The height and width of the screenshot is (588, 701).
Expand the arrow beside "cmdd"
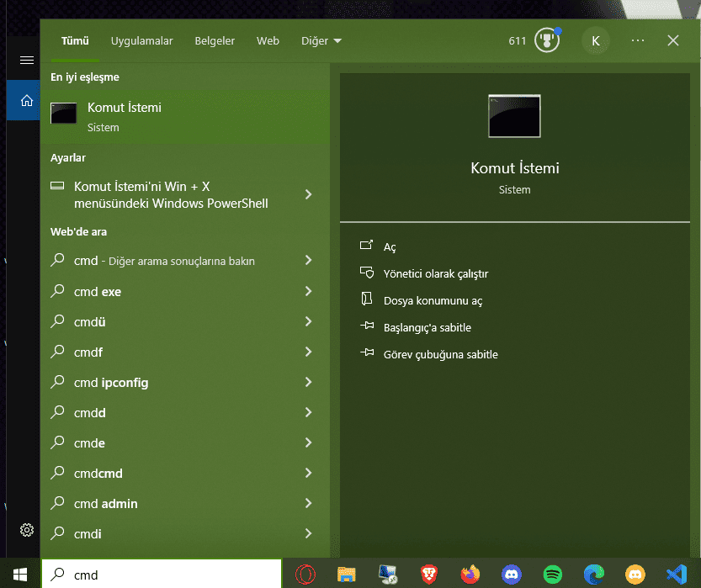tap(309, 412)
